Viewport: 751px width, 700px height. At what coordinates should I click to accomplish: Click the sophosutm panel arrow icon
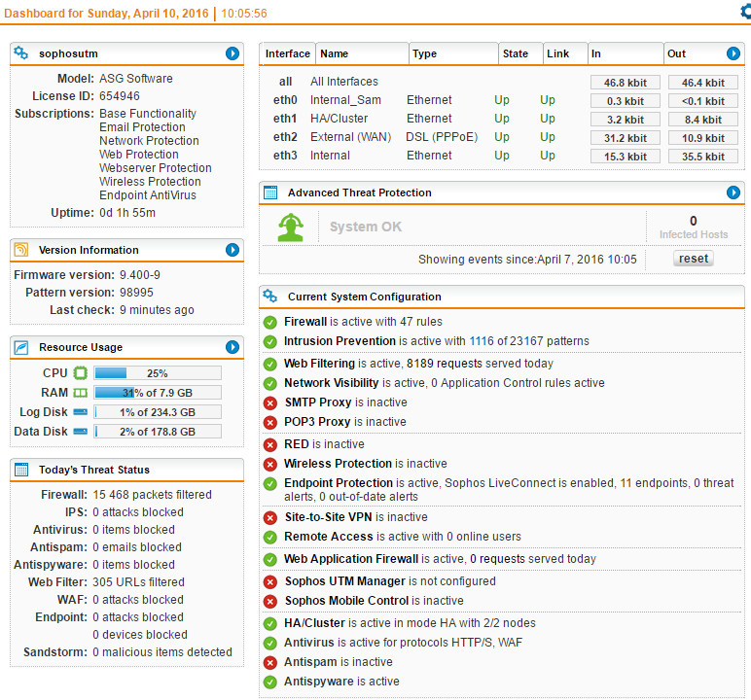tap(232, 53)
